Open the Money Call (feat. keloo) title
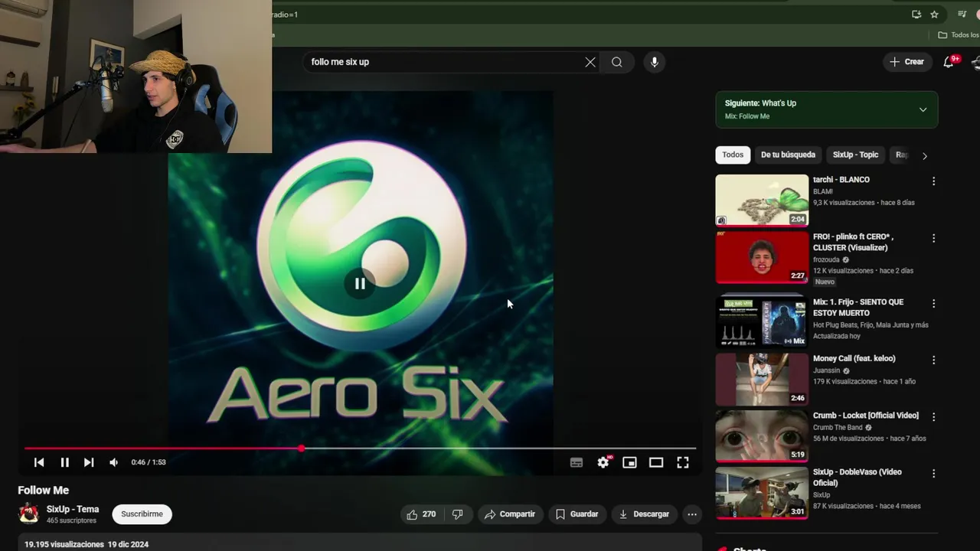 [854, 358]
